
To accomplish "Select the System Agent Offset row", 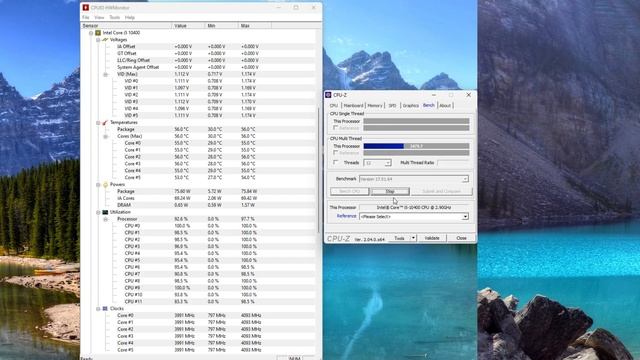I will (198, 67).
